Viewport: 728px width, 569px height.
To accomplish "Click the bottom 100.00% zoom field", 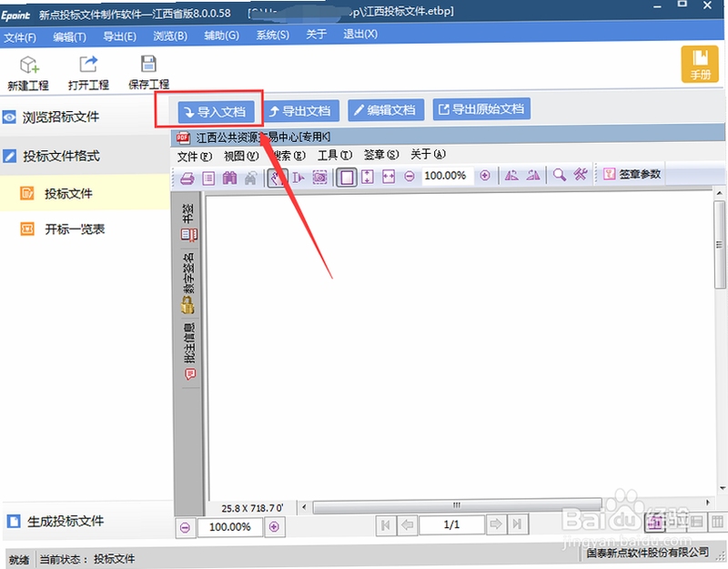I will click(x=230, y=527).
